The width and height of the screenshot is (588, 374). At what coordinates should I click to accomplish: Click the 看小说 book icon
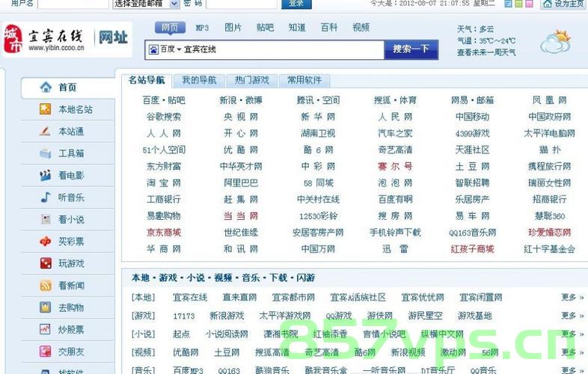(x=46, y=219)
